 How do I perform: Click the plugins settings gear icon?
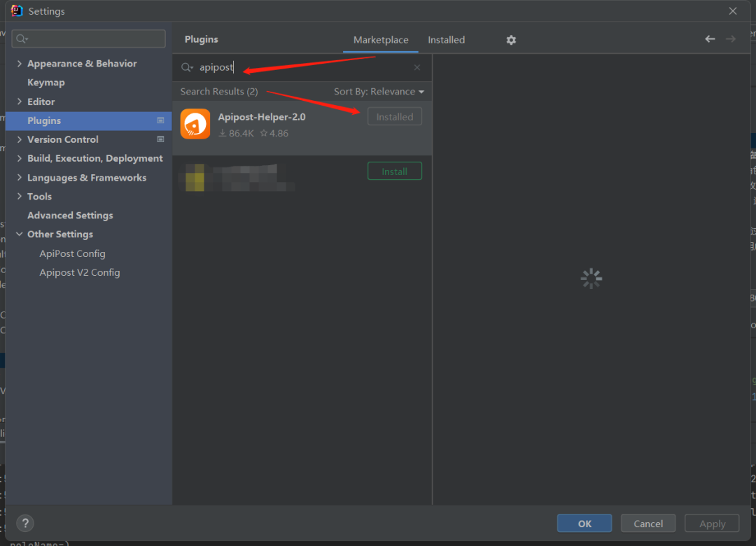[511, 40]
